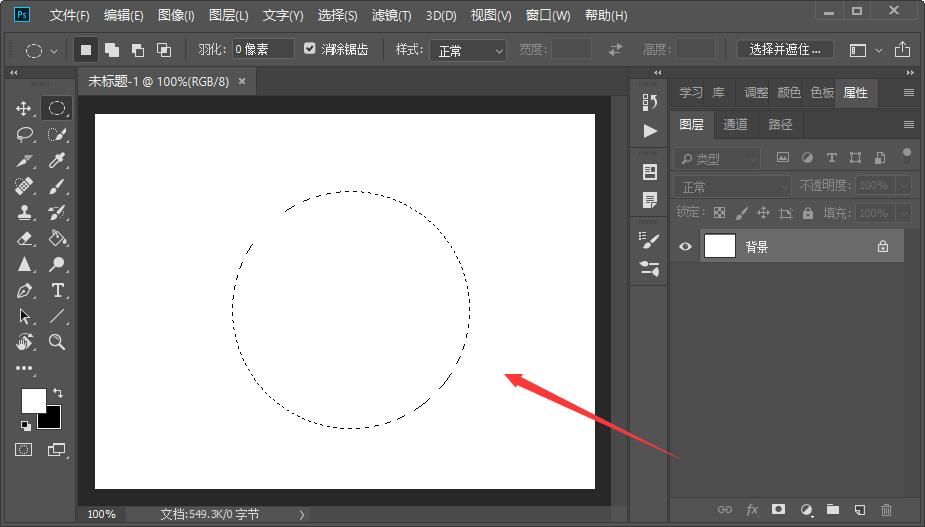The image size is (925, 527).
Task: Select the Eyedropper tool
Action: coord(57,161)
